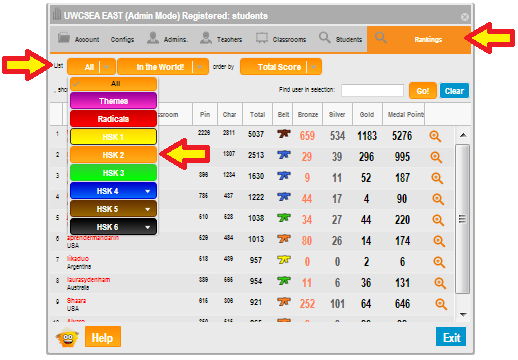The width and height of the screenshot is (518, 360).
Task: Click the Account folder icon
Action: tap(64, 38)
